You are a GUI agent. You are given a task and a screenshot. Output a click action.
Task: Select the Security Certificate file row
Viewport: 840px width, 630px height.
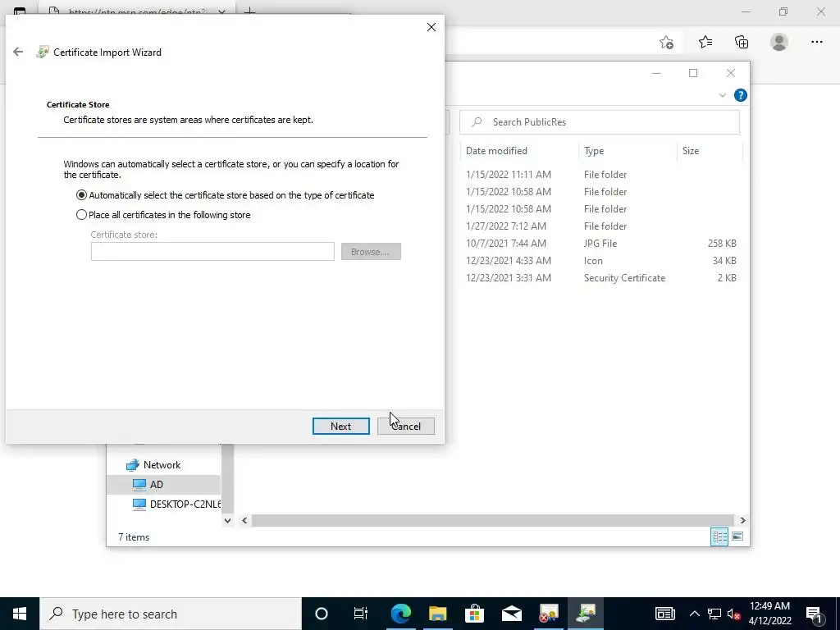coord(601,278)
